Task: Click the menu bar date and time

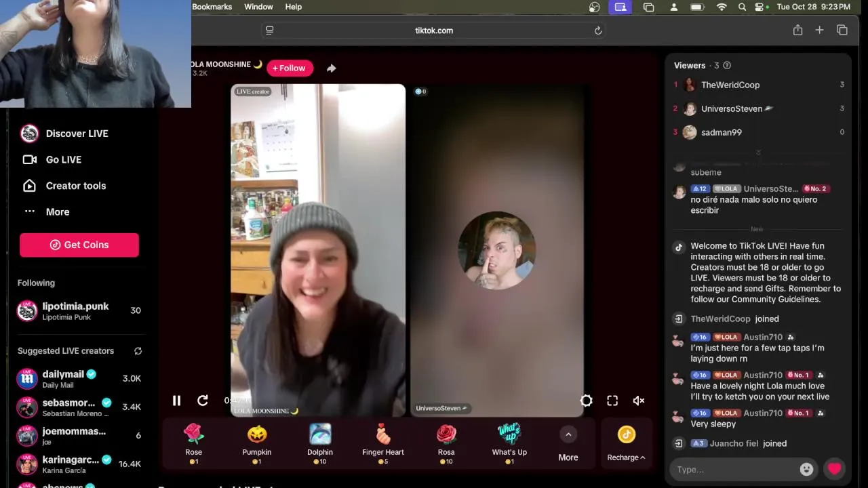Action: (x=813, y=7)
